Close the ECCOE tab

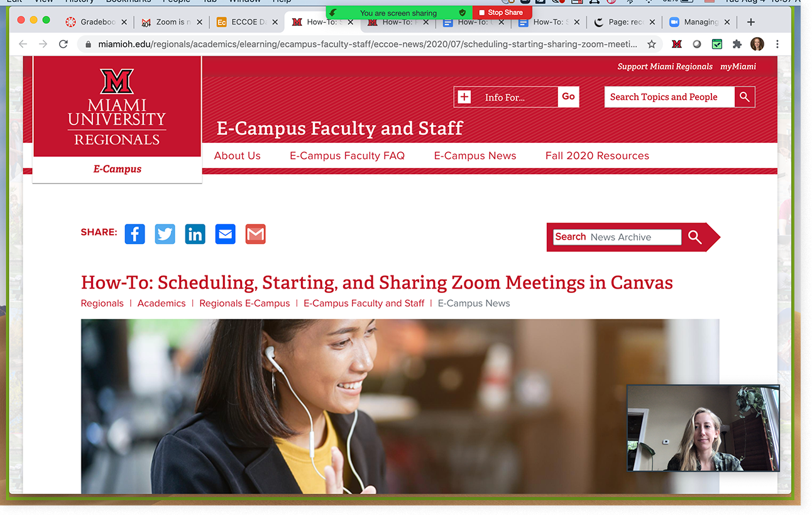pos(275,22)
